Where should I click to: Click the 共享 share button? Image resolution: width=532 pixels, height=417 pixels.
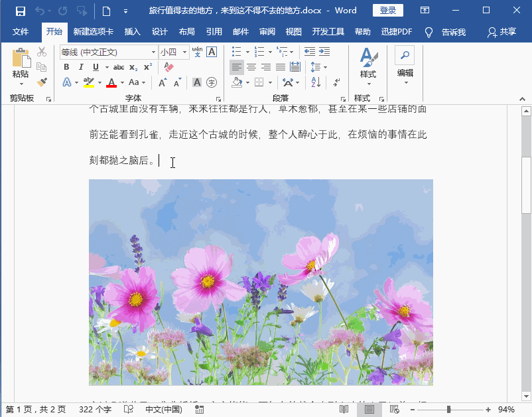(x=502, y=32)
